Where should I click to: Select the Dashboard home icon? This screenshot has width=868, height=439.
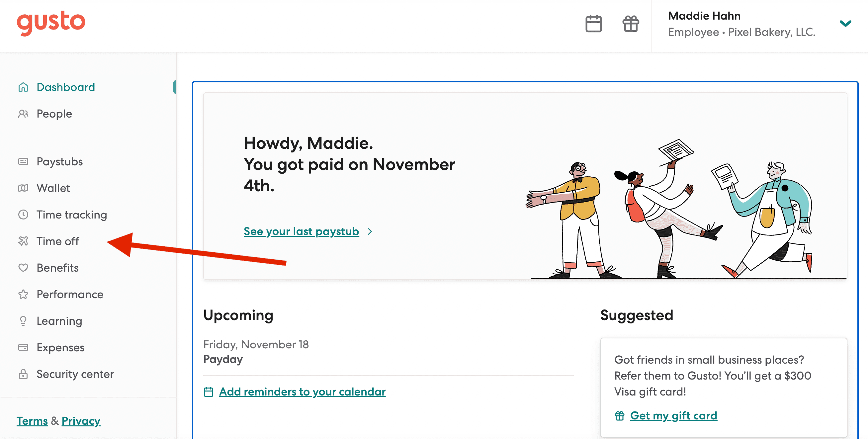click(x=23, y=87)
